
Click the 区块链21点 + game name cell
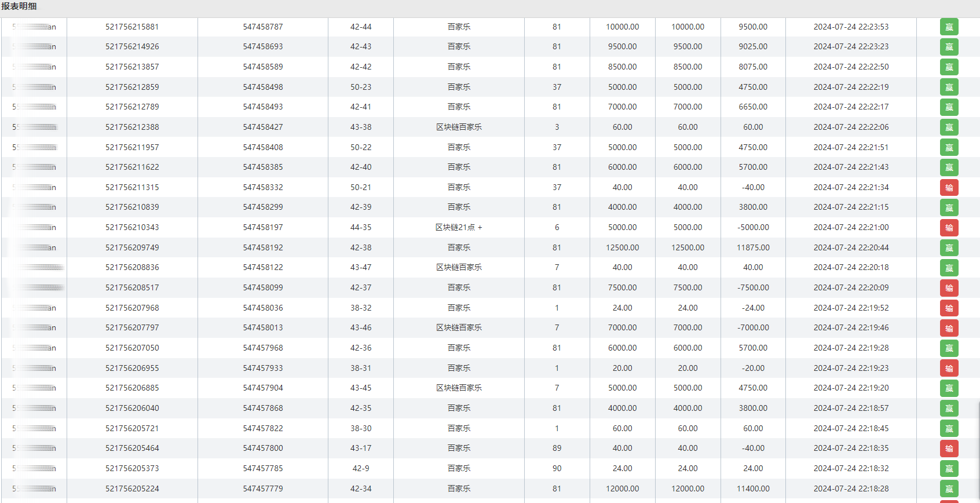coord(459,227)
